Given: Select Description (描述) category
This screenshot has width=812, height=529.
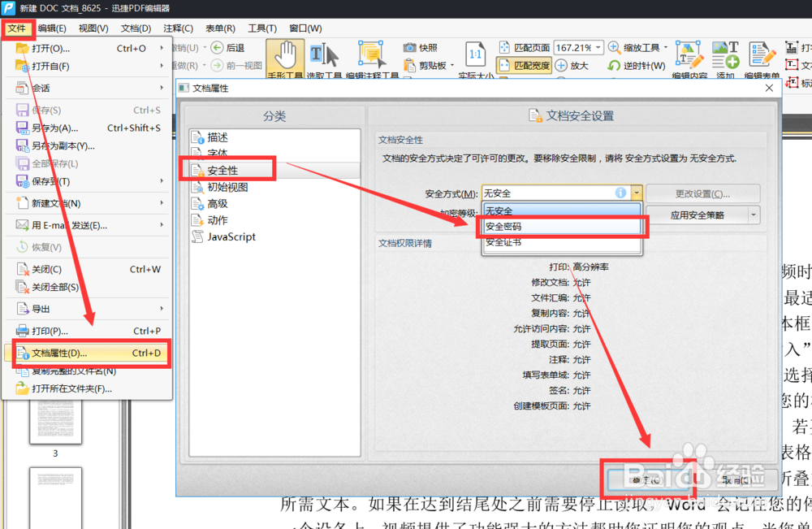Looking at the screenshot, I should (x=274, y=137).
